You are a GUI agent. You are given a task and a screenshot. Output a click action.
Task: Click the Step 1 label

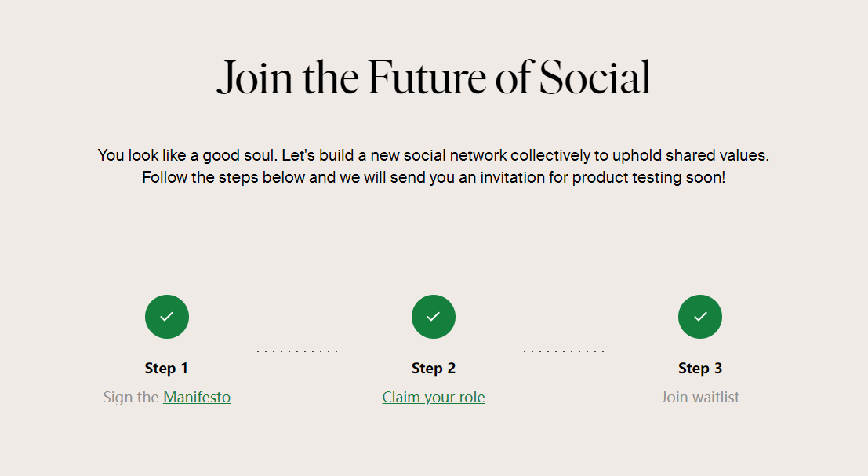click(x=167, y=369)
